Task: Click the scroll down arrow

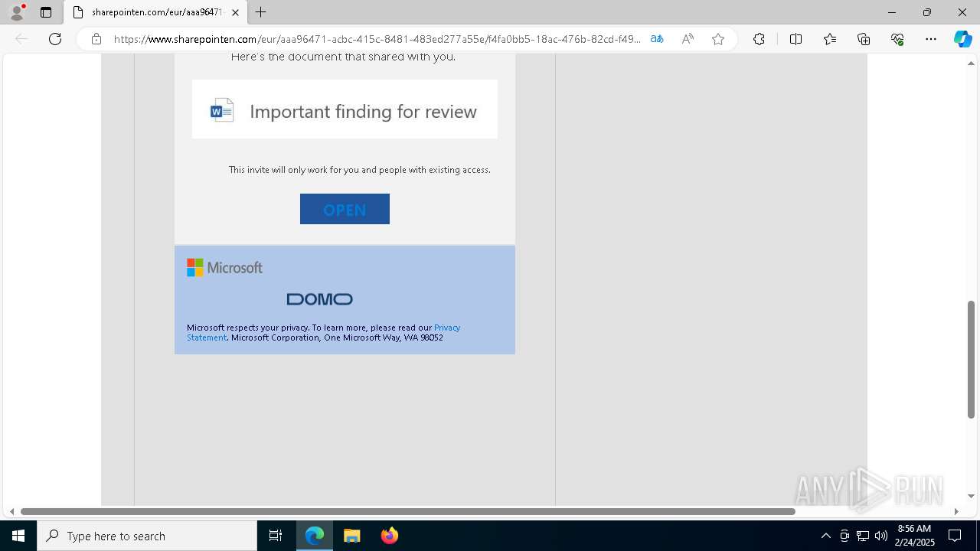Action: [971, 497]
